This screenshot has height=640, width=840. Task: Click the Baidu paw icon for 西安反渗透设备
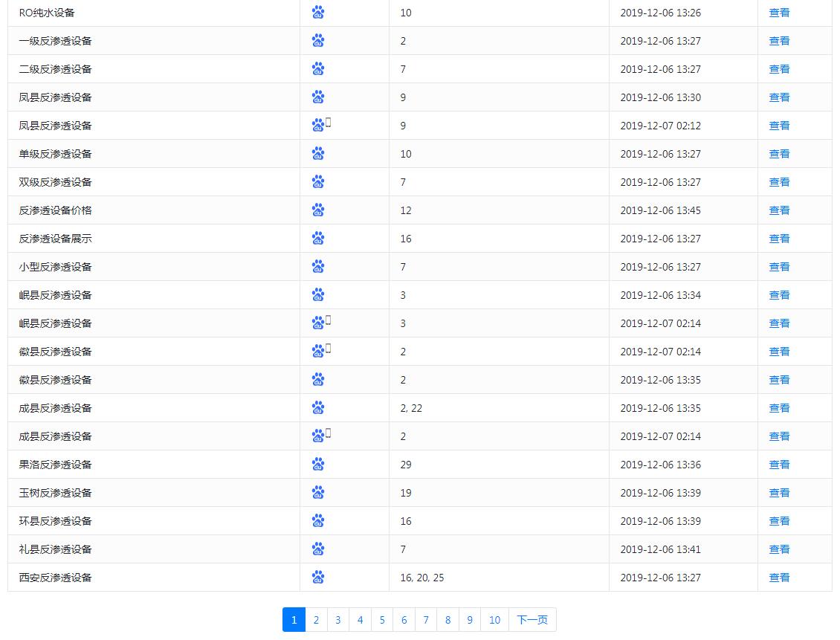(x=318, y=578)
